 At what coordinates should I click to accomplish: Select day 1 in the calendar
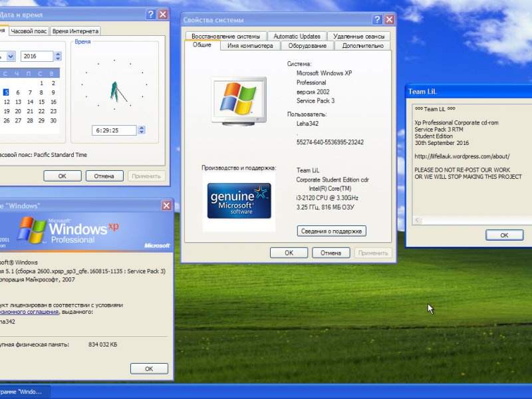point(41,83)
